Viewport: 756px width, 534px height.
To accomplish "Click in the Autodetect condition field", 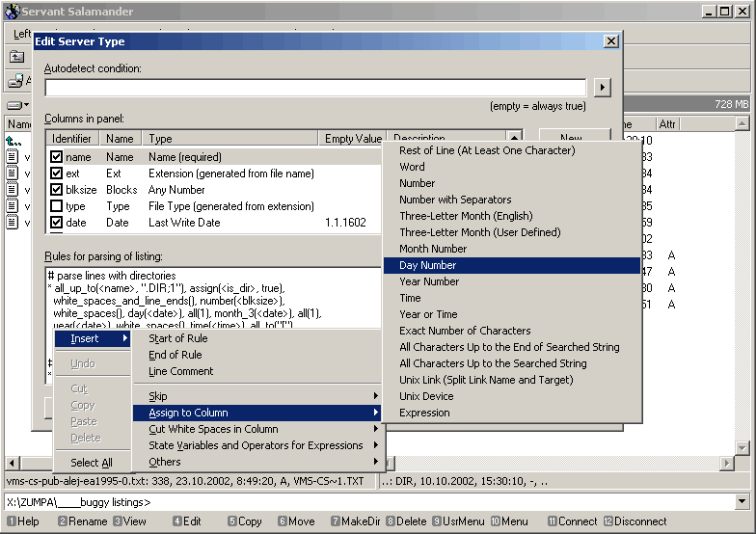I will [315, 88].
